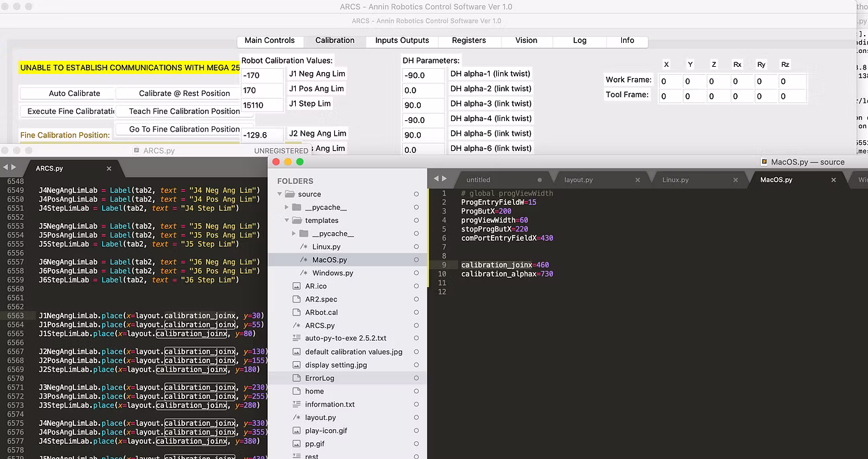Viewport: 868px width, 459px height.
Task: Select the Calibration tab
Action: click(x=335, y=40)
